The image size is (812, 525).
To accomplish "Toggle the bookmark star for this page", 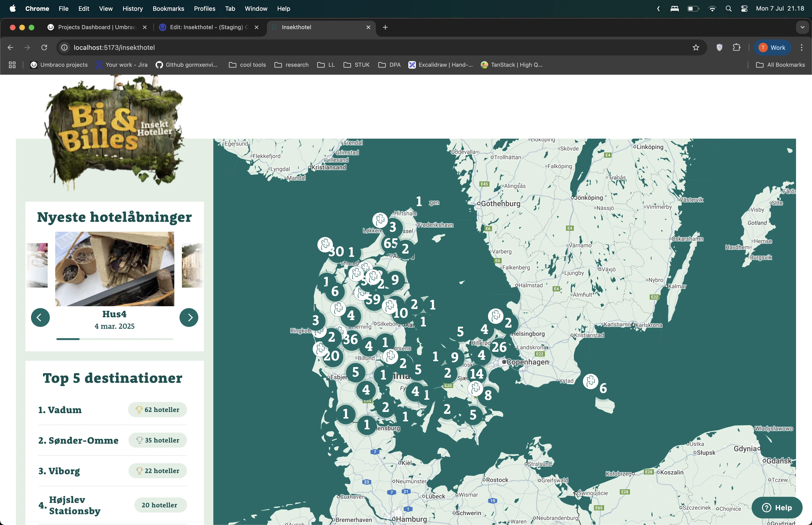I will pos(696,47).
